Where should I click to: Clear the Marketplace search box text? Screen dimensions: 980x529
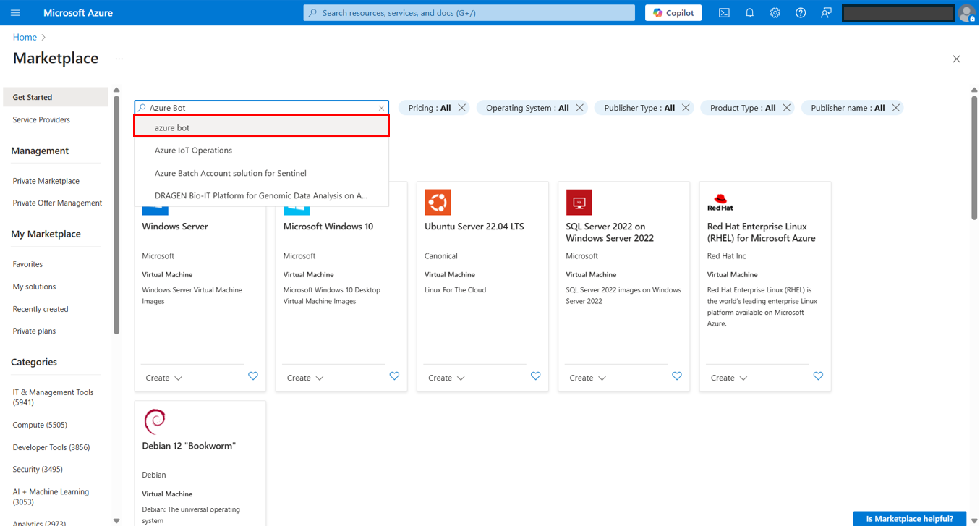381,108
